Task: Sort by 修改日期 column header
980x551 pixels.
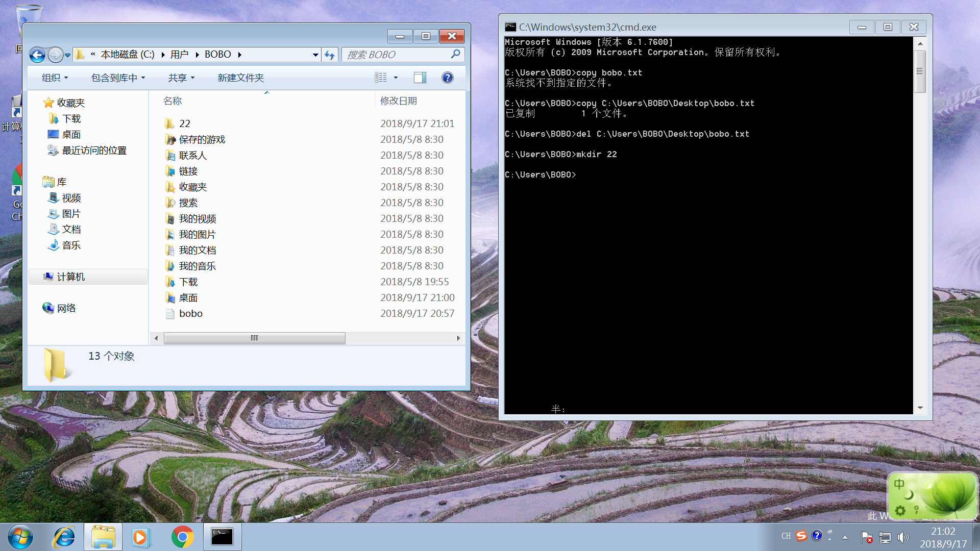Action: coord(399,101)
